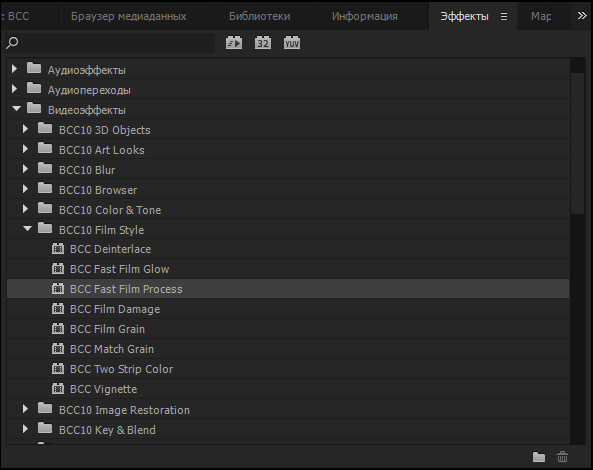Show hidden tabs with double chevron

(x=582, y=16)
